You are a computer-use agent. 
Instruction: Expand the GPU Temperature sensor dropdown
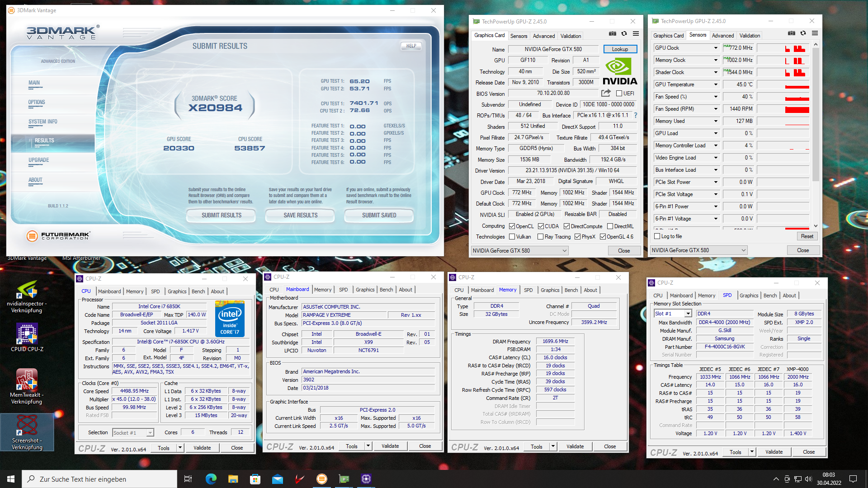716,84
